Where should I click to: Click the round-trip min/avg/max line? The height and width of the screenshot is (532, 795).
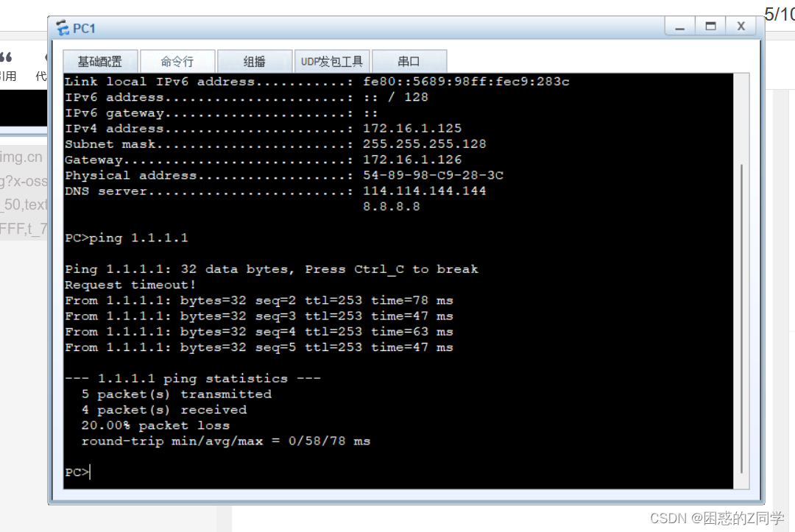226,441
